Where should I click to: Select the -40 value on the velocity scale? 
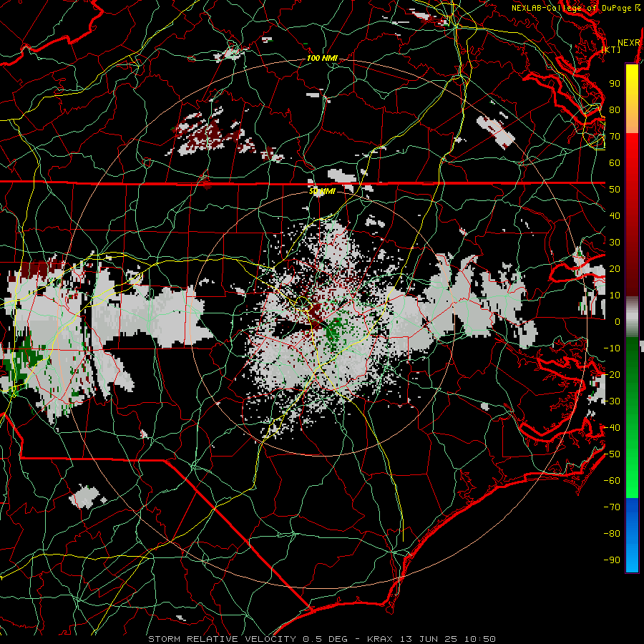tap(612, 428)
